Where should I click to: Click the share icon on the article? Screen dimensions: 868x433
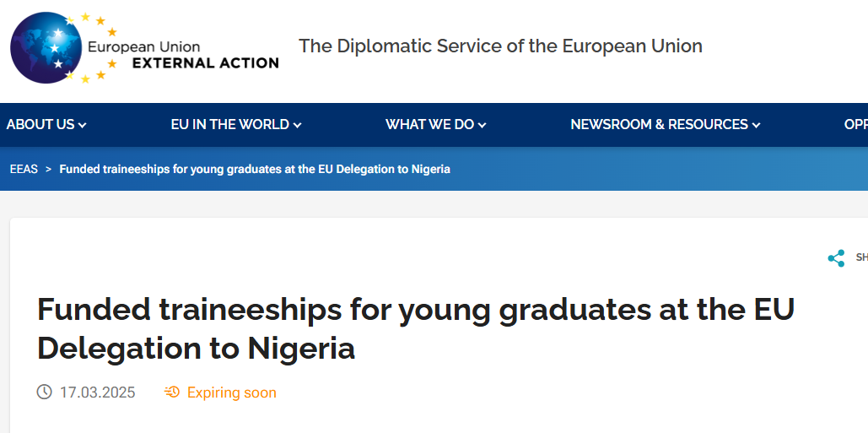(836, 258)
